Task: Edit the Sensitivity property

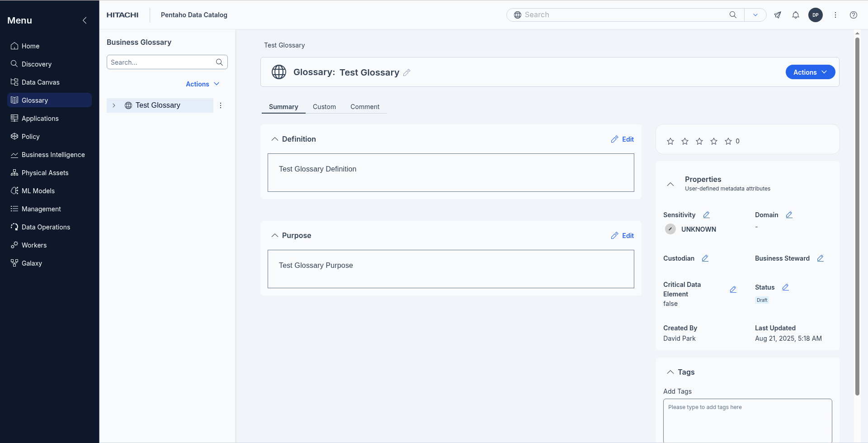Action: (x=706, y=215)
